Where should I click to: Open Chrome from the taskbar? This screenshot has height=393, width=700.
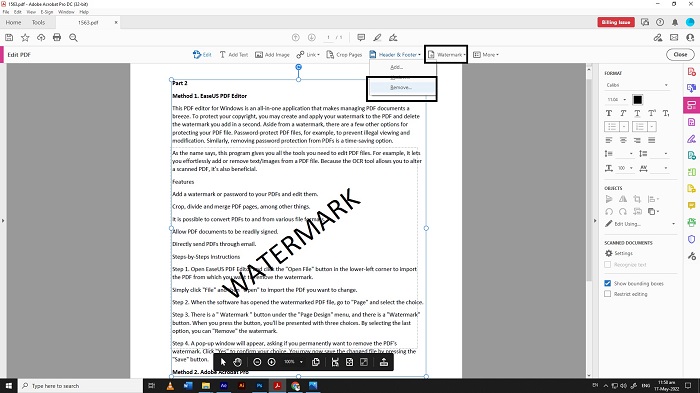[x=295, y=385]
